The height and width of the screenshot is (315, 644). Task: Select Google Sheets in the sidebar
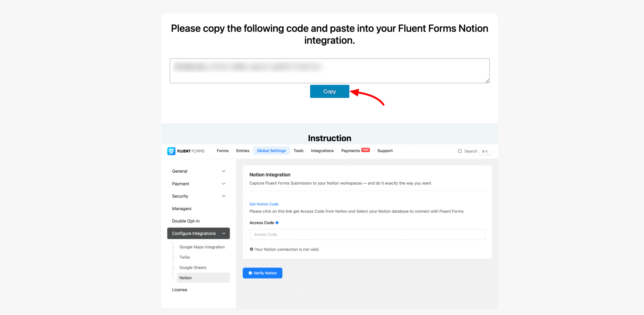tap(193, 267)
